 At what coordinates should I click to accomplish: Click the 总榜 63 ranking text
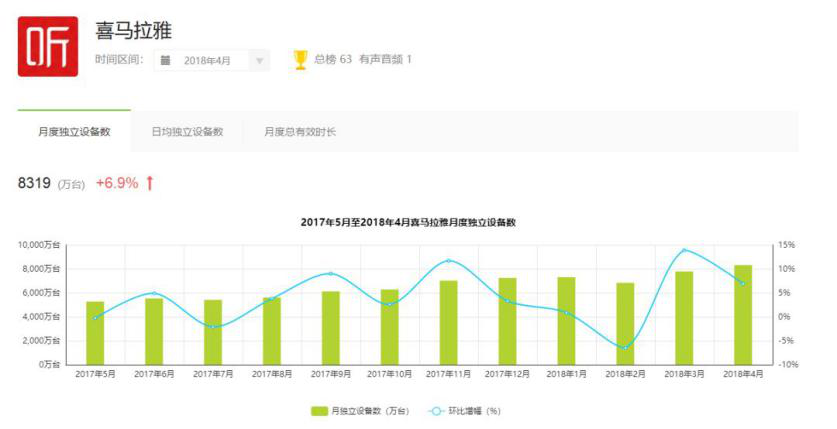(x=333, y=59)
